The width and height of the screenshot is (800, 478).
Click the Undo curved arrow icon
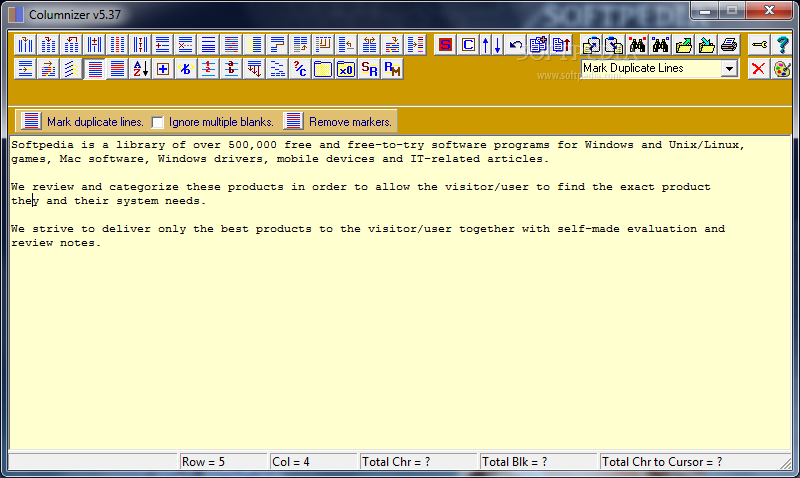tap(515, 45)
